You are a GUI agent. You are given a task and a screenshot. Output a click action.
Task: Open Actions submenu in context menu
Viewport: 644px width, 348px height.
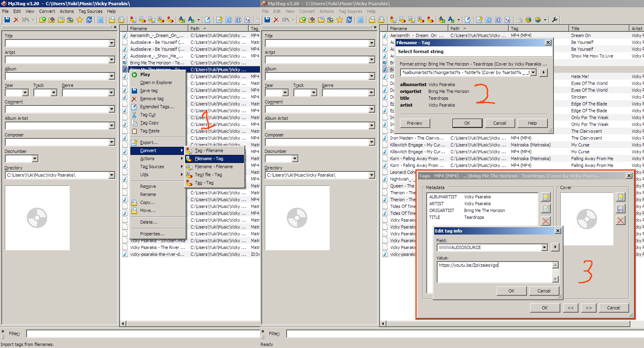[158, 159]
